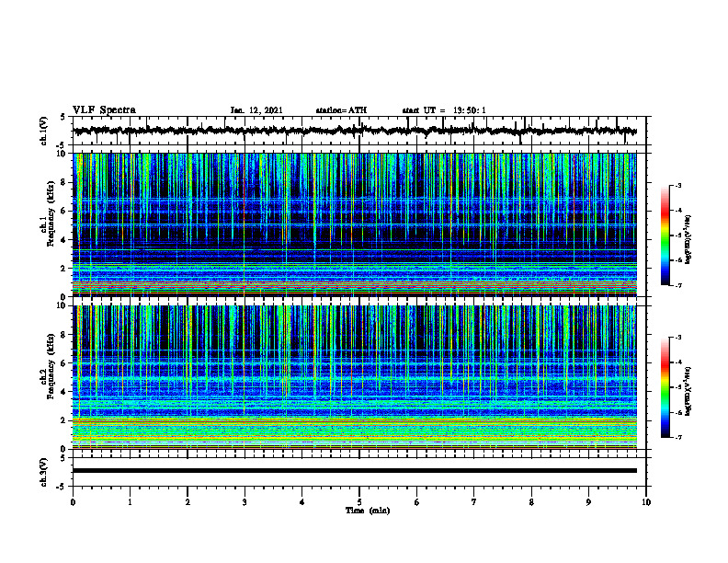728x563 pixels.
Task: Click the "station=ATH" header label
Action: coord(341,110)
